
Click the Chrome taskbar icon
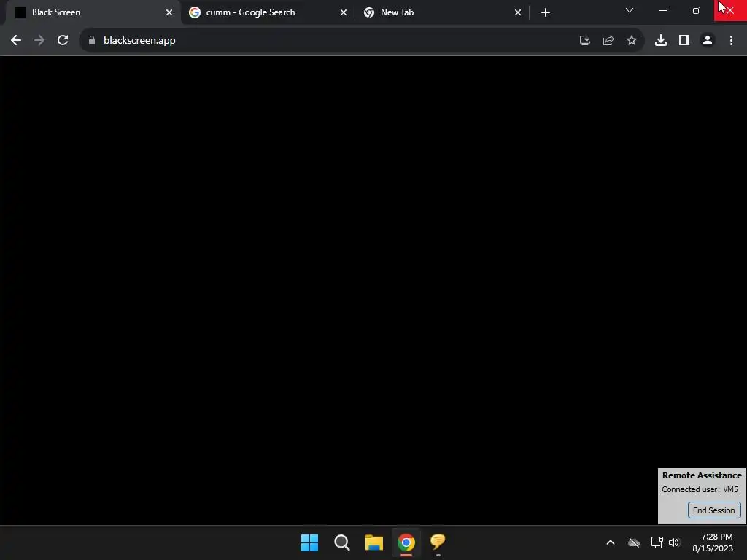[406, 542]
